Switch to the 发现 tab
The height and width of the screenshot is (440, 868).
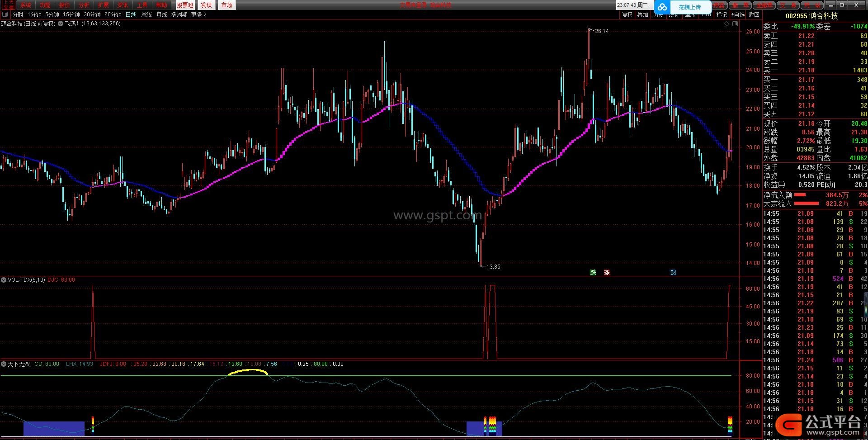tap(206, 5)
